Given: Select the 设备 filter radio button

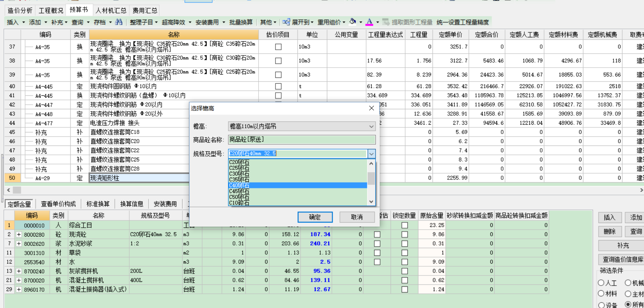Looking at the screenshot, I should coord(601,305).
